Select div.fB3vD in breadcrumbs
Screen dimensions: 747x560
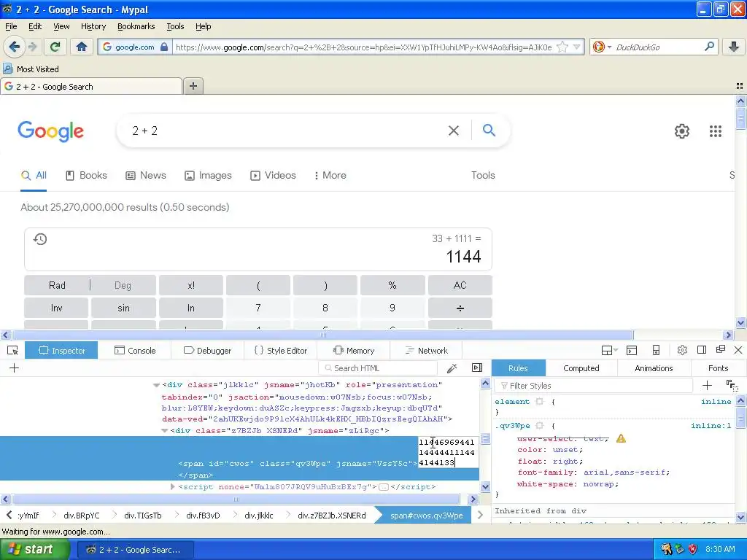[x=203, y=516]
